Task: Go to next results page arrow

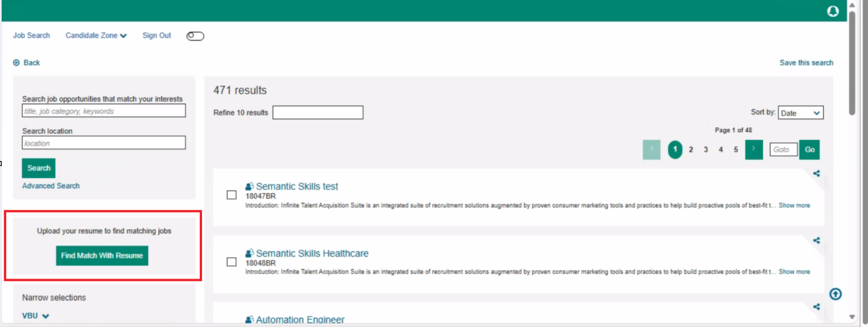Action: pyautogui.click(x=754, y=150)
